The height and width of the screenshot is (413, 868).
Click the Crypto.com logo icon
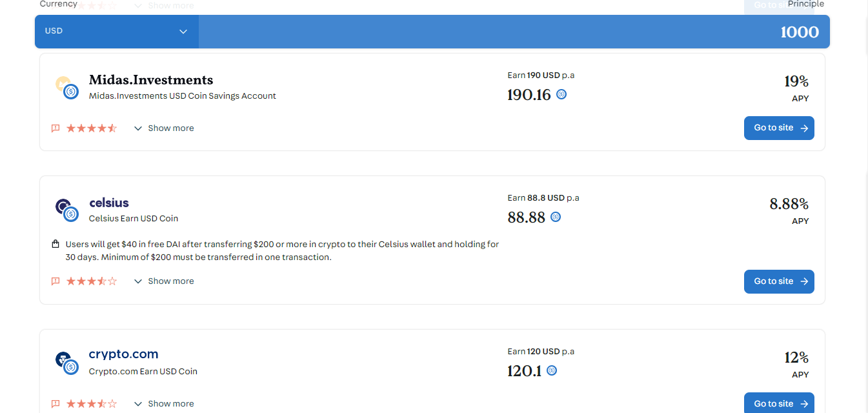click(x=66, y=363)
